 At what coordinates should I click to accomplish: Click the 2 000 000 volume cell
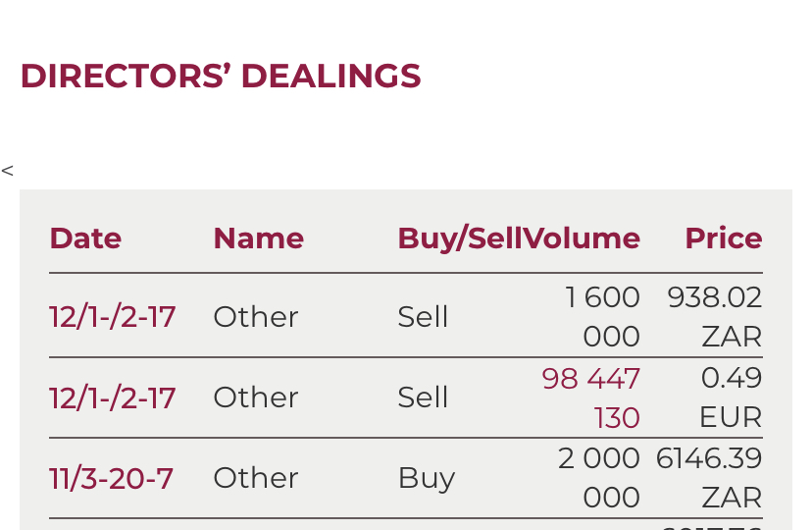[599, 478]
